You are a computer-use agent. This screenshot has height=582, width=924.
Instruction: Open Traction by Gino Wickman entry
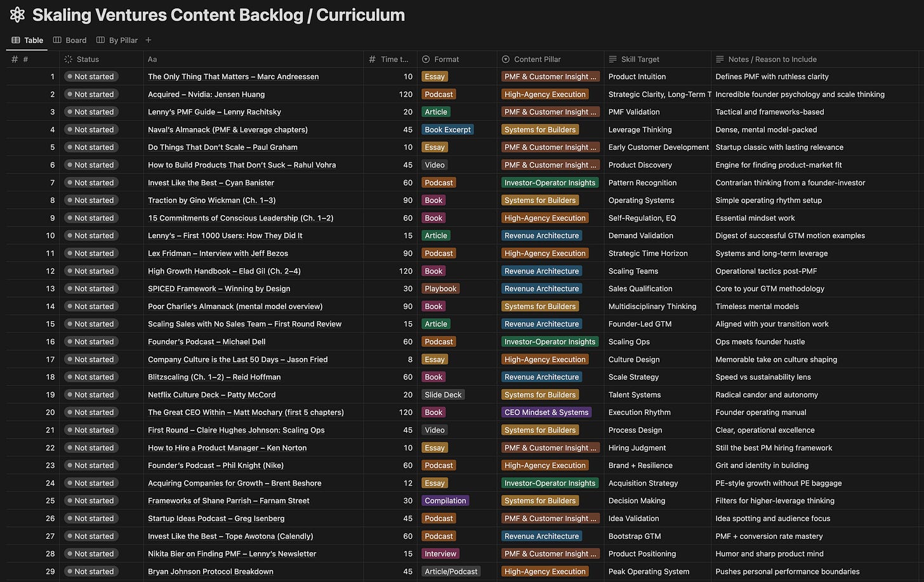212,201
